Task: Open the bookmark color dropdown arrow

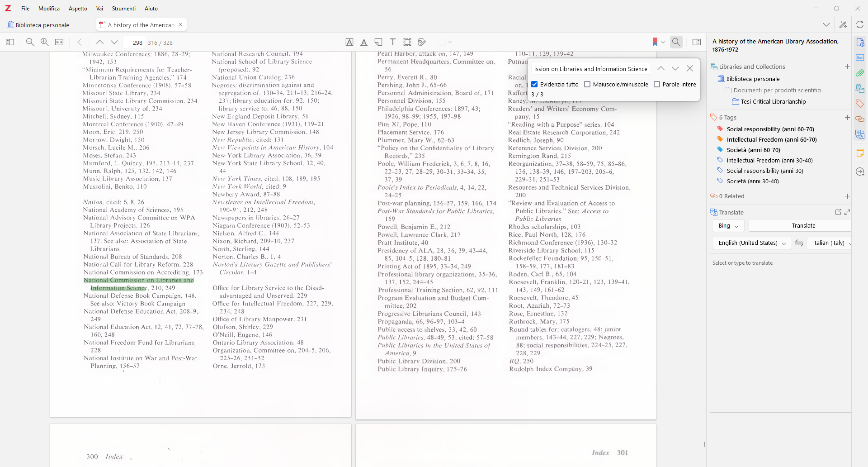Action: 663,43
